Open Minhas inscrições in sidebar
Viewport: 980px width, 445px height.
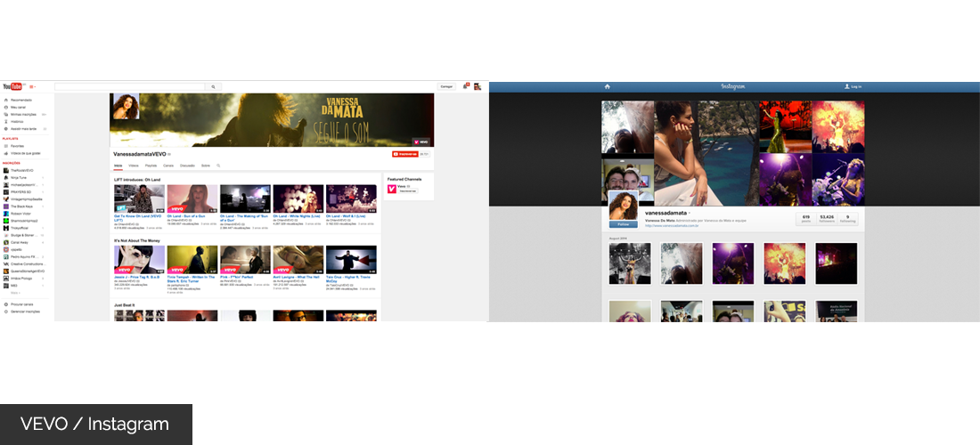click(x=24, y=114)
